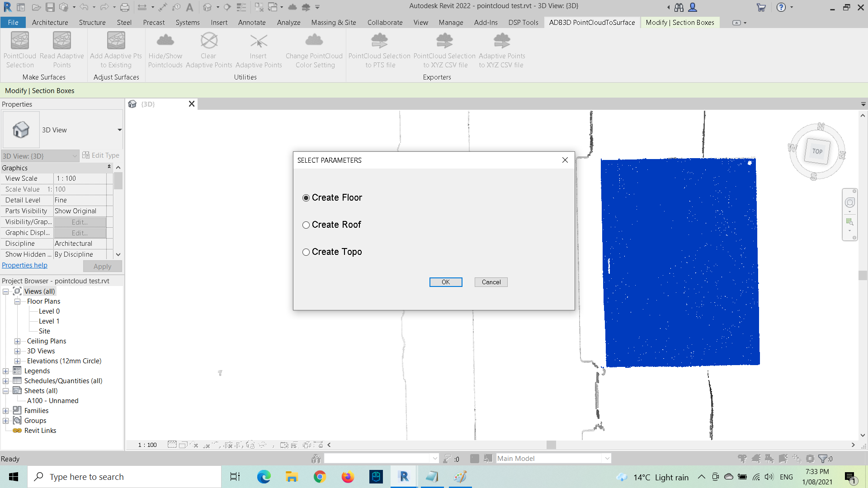Screen dimensions: 868x488
Task: Click Hide/Show Pointclouds icon
Action: point(165,41)
